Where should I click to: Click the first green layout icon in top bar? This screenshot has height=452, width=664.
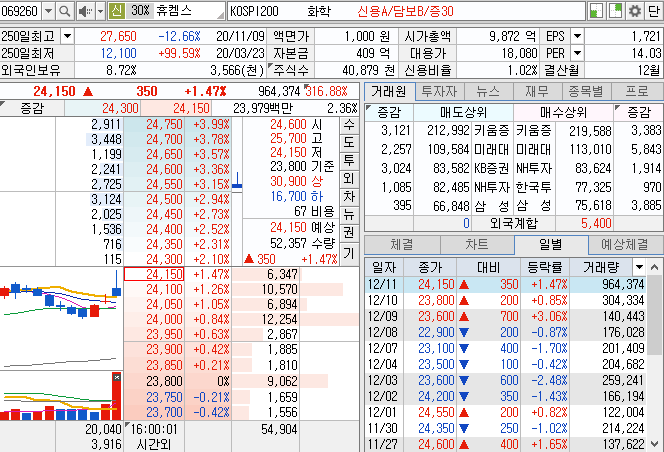tap(597, 11)
